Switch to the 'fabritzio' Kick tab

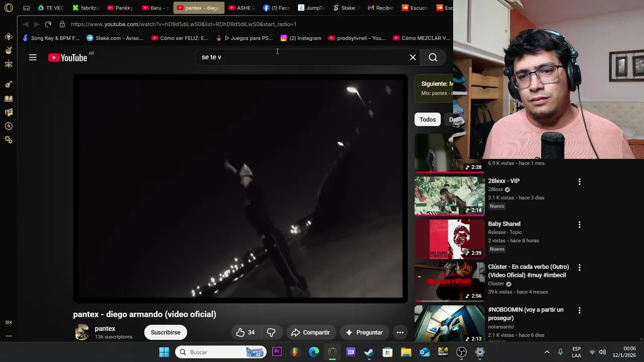pos(86,8)
